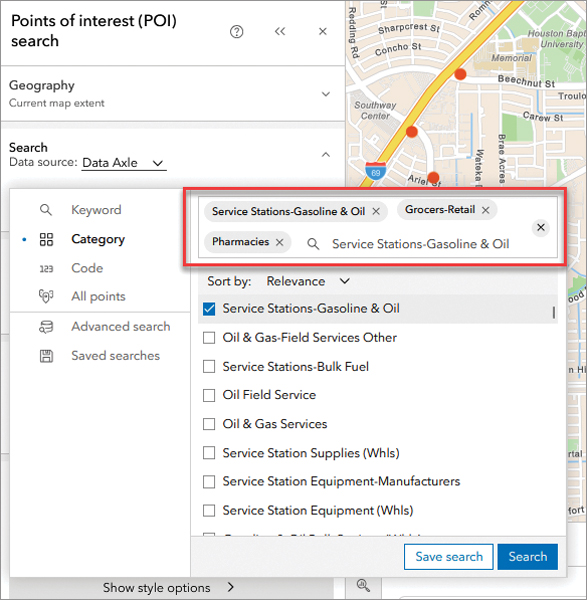Check Service Stations-Bulk Fuel checkbox
Screen dimensions: 587x600
click(209, 367)
